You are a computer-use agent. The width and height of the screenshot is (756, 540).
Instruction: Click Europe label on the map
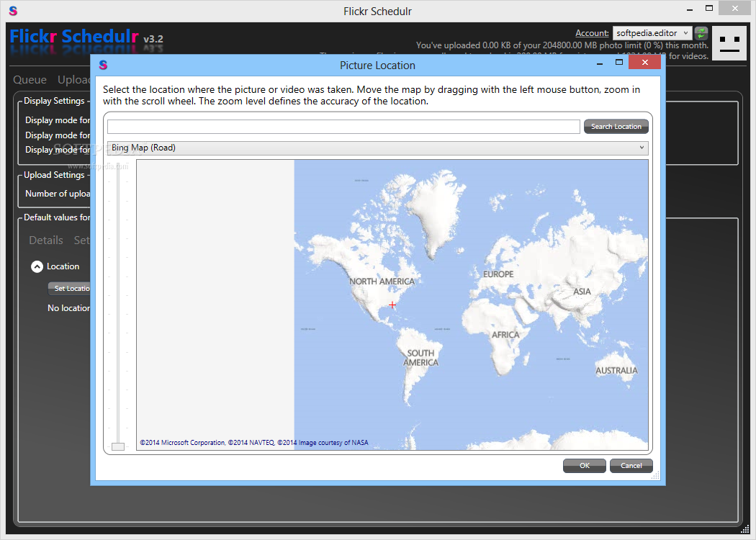coord(498,274)
